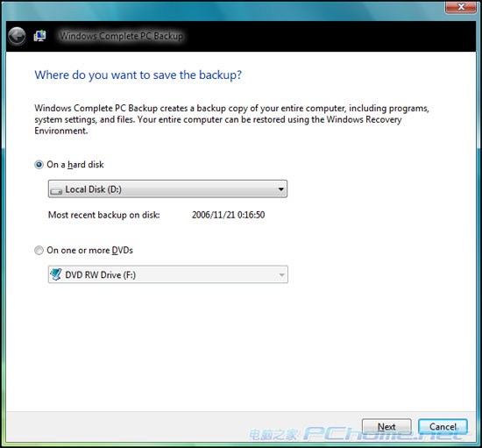Click the backup date 2006/11/21 0:16:50

coord(229,215)
